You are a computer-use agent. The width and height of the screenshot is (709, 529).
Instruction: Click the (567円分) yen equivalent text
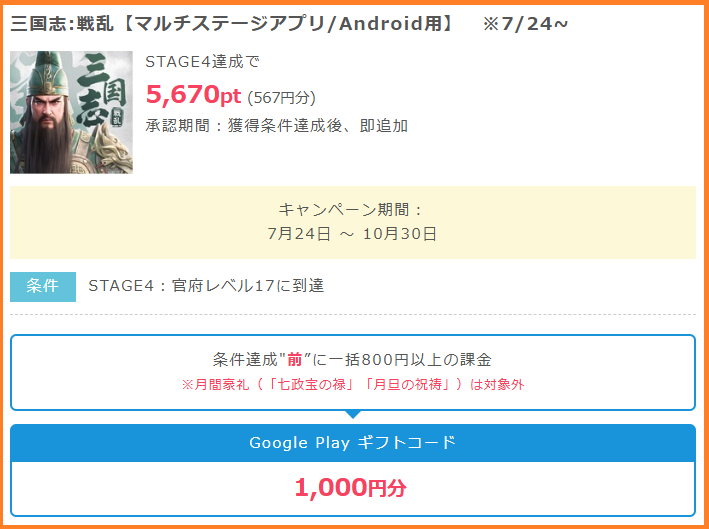281,97
